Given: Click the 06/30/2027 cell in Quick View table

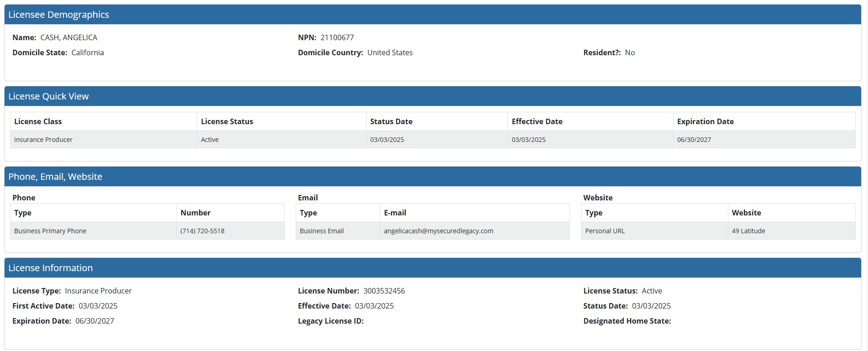Looking at the screenshot, I should (x=694, y=140).
